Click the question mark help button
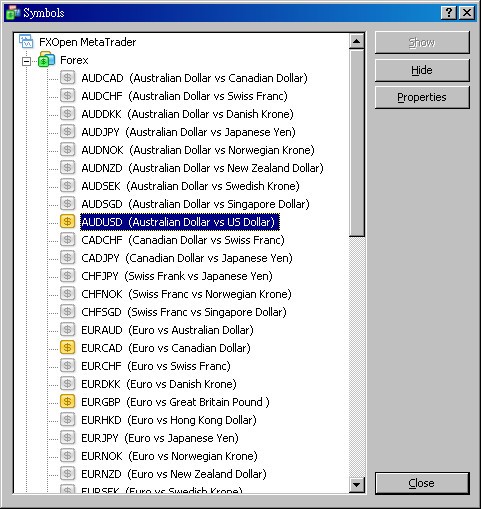The width and height of the screenshot is (481, 509). [x=449, y=13]
